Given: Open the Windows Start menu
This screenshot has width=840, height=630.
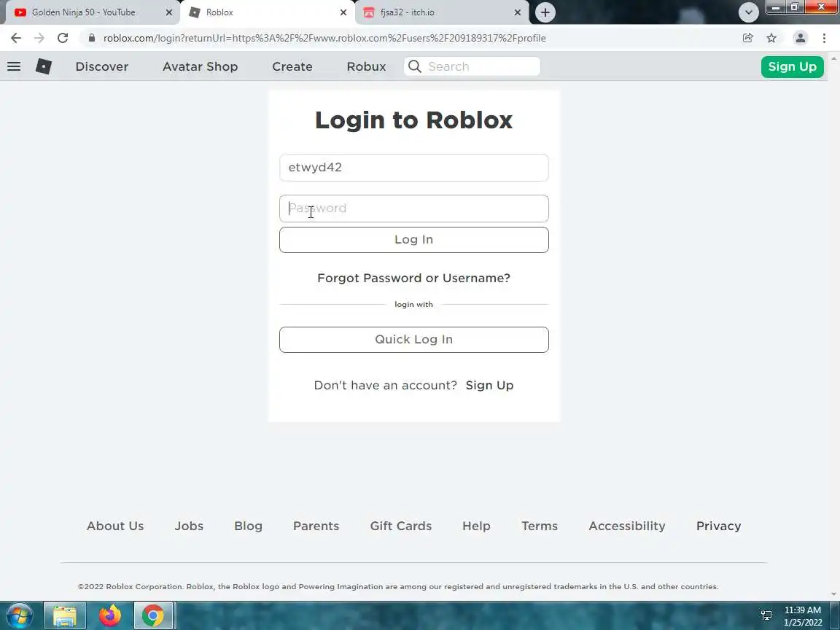Looking at the screenshot, I should [x=19, y=615].
